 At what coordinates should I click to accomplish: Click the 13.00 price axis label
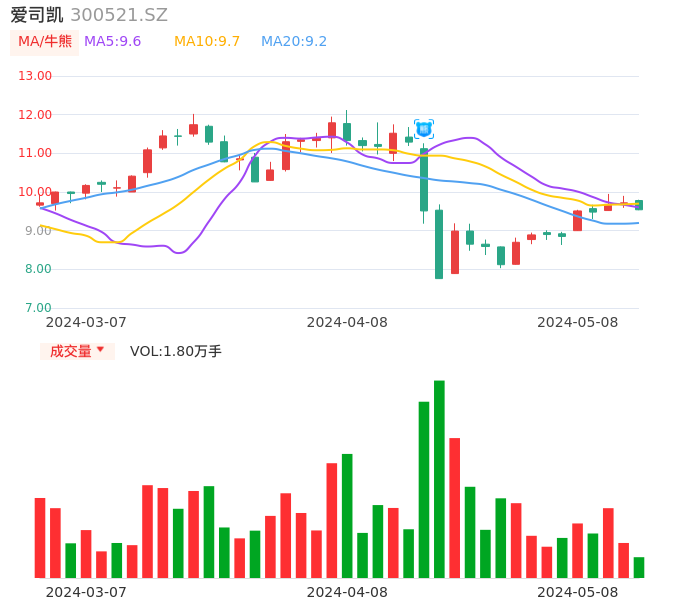[x=36, y=76]
